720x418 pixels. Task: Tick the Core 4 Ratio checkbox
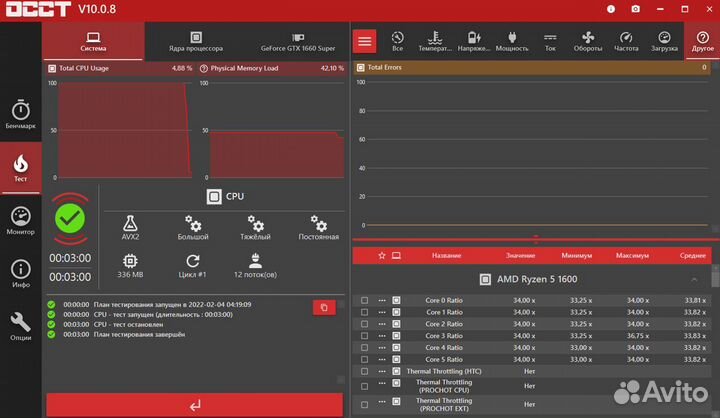[x=364, y=348]
